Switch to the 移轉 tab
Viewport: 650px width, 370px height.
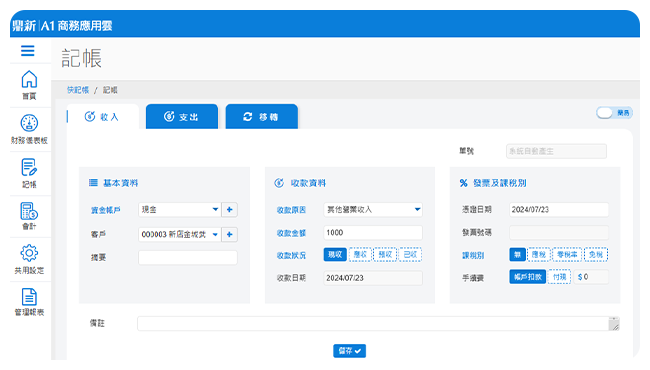[262, 117]
